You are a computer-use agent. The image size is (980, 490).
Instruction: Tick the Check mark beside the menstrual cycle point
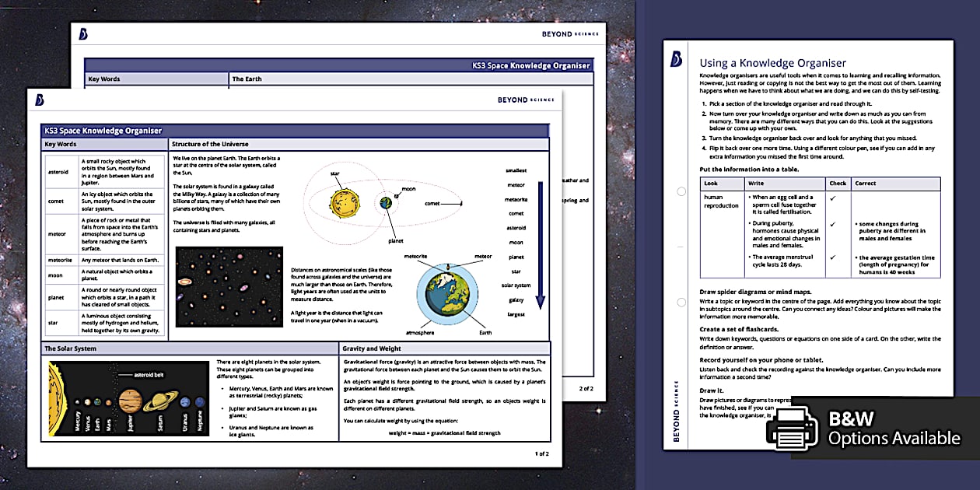pos(832,257)
